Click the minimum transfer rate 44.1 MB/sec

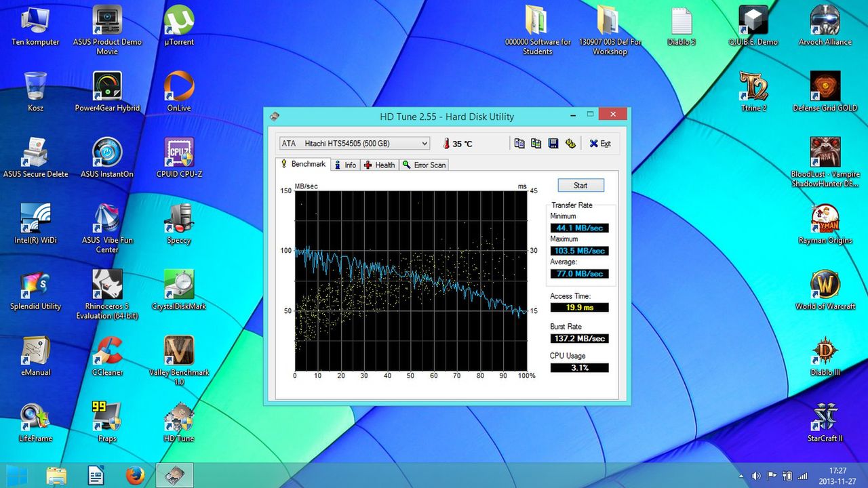(579, 228)
